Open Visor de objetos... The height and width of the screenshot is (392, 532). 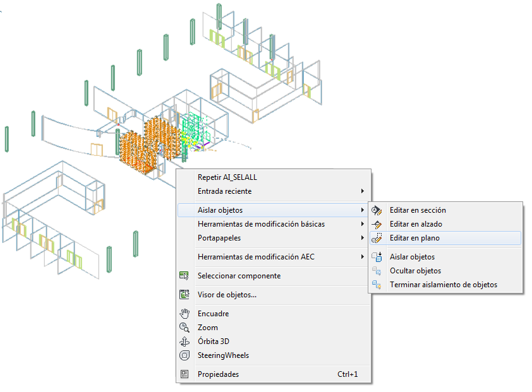(x=274, y=295)
